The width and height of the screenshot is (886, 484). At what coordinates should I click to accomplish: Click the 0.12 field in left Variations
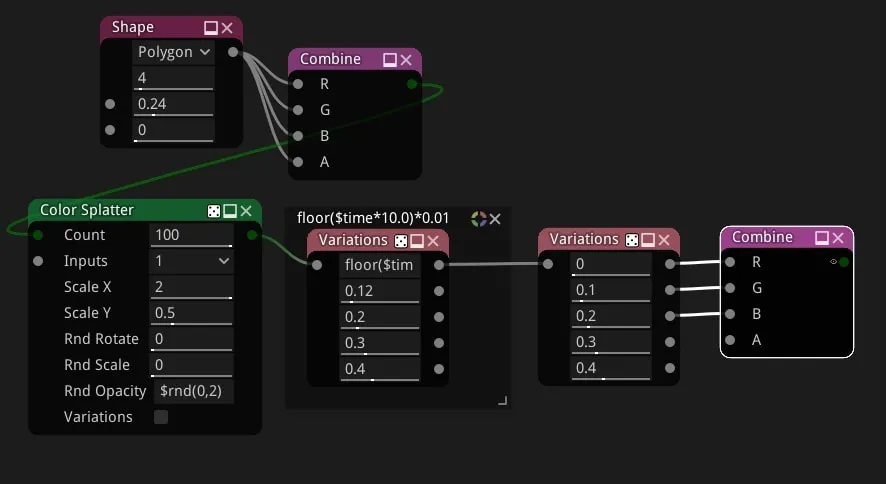[x=380, y=291]
